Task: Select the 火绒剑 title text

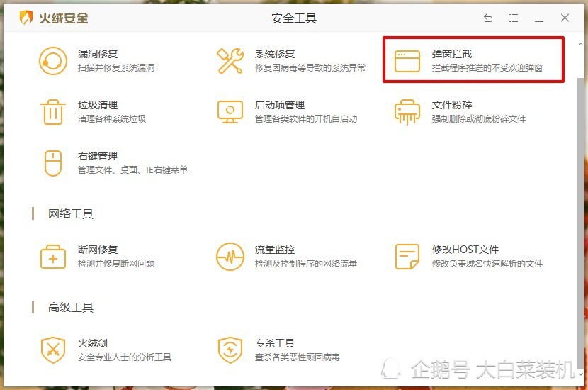Action: tap(93, 343)
